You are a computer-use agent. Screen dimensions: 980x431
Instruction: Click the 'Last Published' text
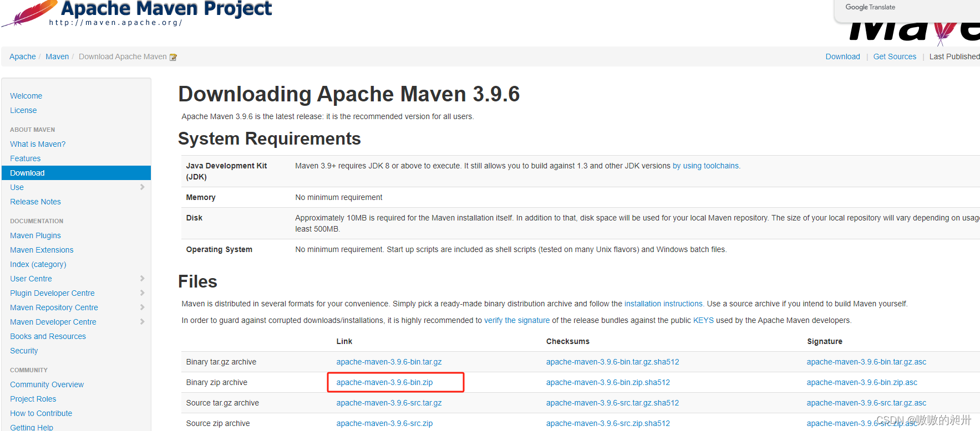pyautogui.click(x=954, y=57)
